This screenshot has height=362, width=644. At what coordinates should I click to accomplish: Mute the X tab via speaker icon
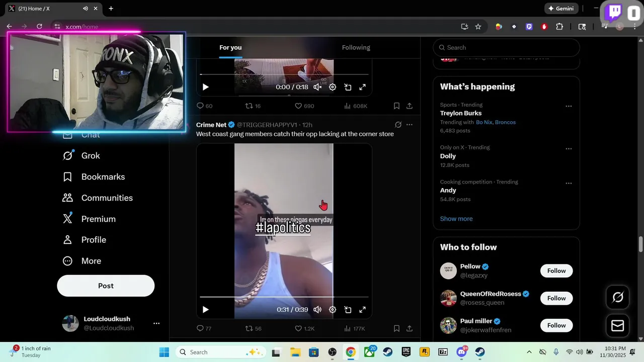(86, 9)
